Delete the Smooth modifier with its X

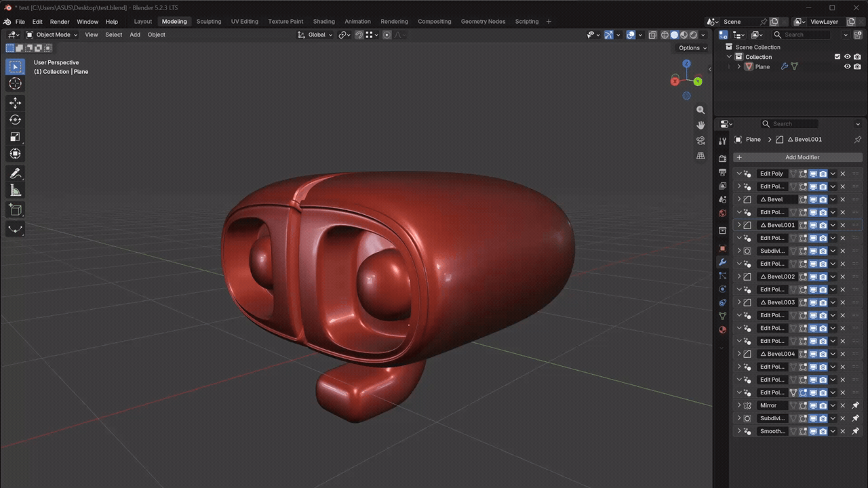(843, 431)
